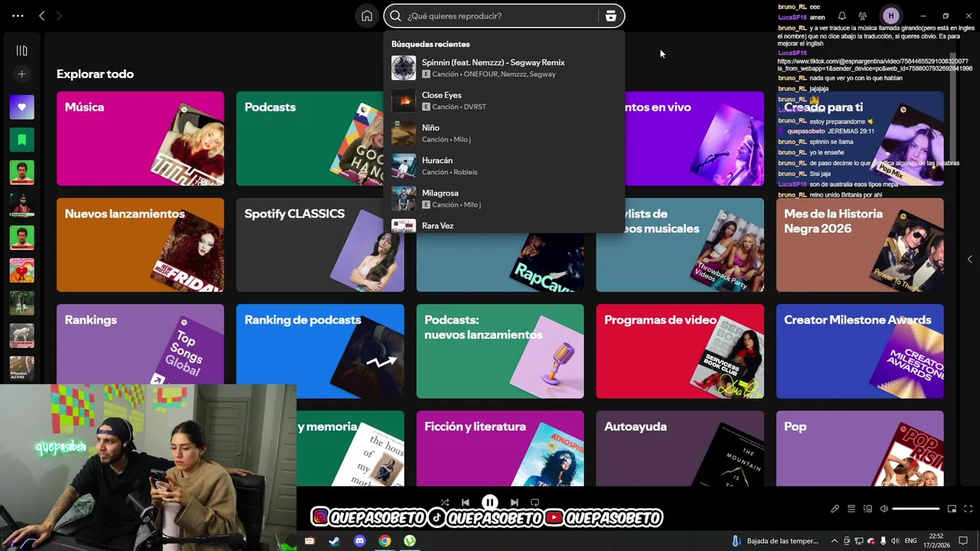
Task: Toggle the lyrics microphone icon
Action: point(835,509)
